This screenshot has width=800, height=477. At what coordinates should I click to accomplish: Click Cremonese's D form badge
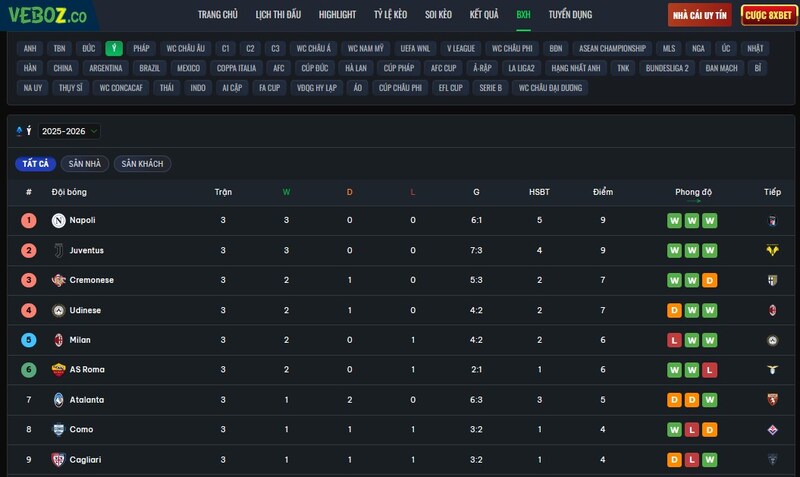[710, 281]
